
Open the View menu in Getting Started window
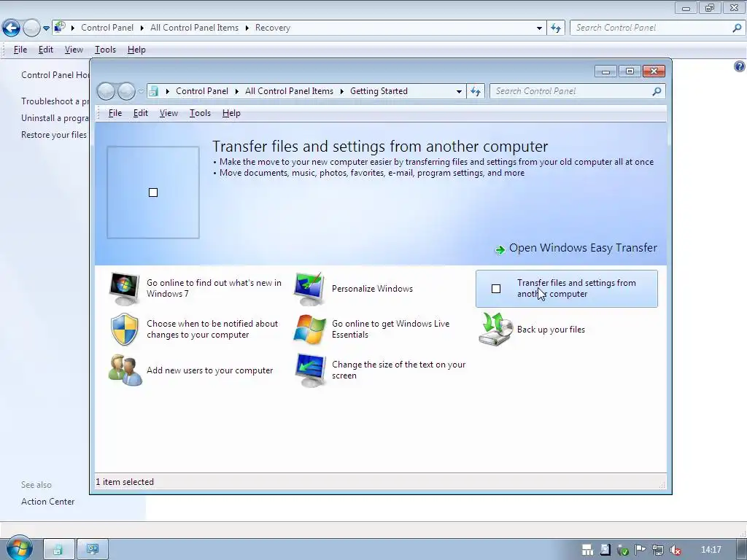(x=169, y=113)
